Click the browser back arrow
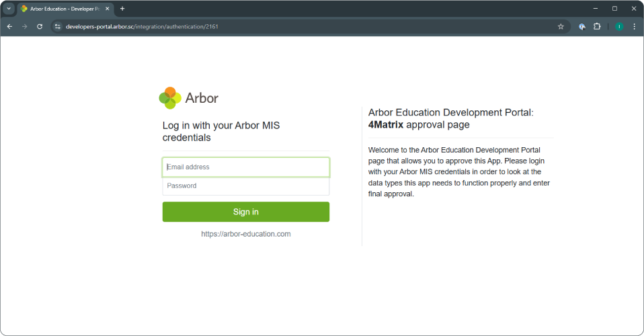 coord(10,27)
